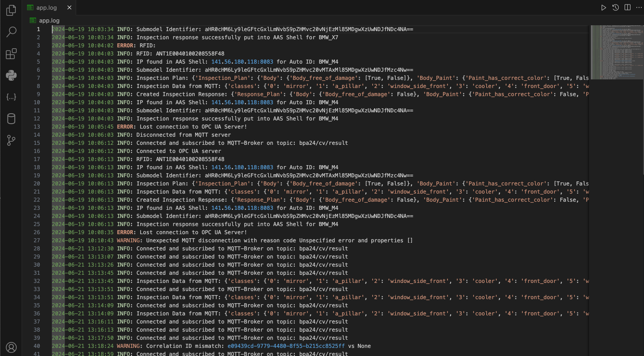Open the Python panel icon
The width and height of the screenshot is (644, 356).
click(11, 75)
